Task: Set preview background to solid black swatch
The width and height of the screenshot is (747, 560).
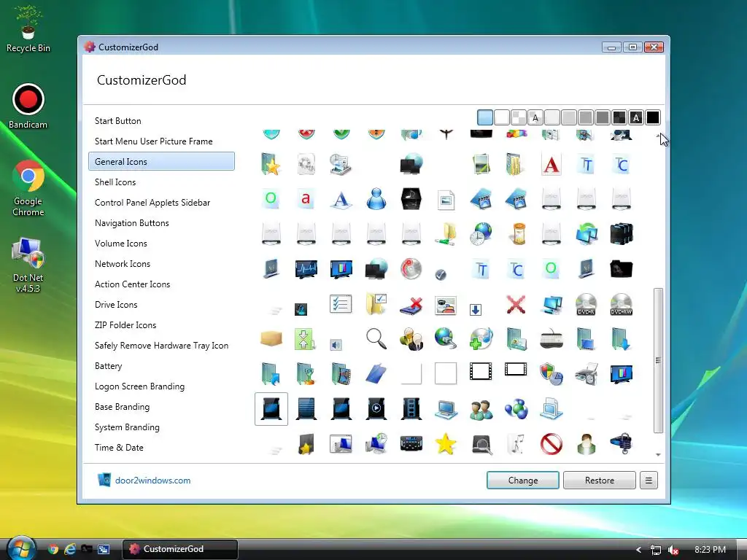Action: tap(653, 117)
